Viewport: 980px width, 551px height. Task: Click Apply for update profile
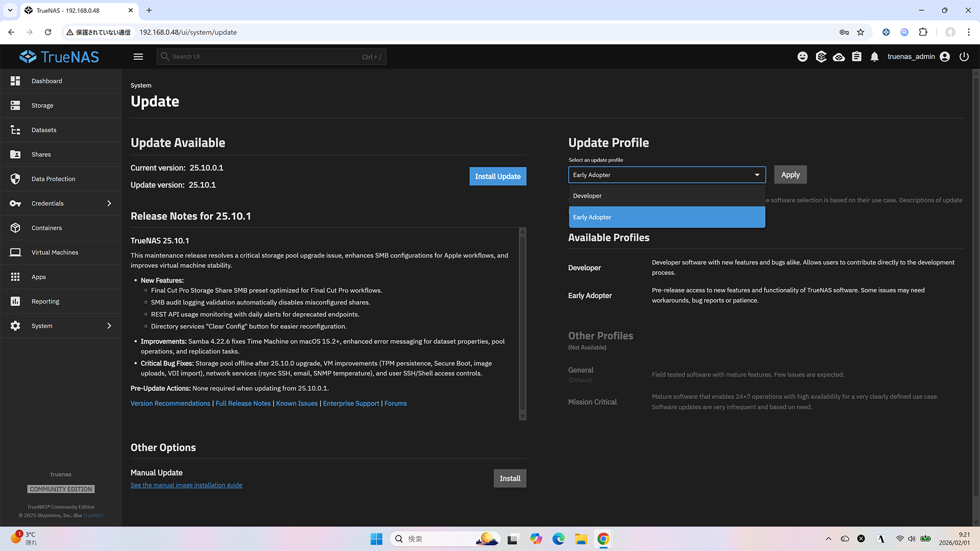790,174
